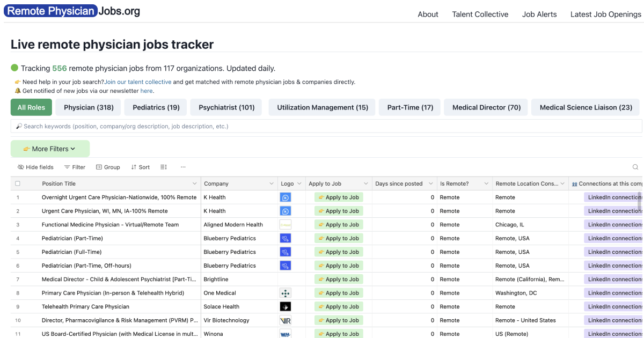
Task: Click the search magnifier icon in table toolbar
Action: pyautogui.click(x=635, y=167)
